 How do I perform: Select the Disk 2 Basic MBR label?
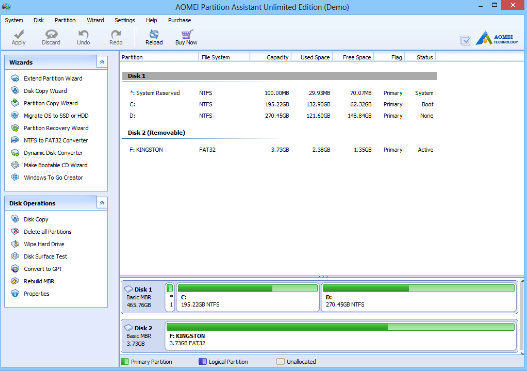(x=139, y=336)
